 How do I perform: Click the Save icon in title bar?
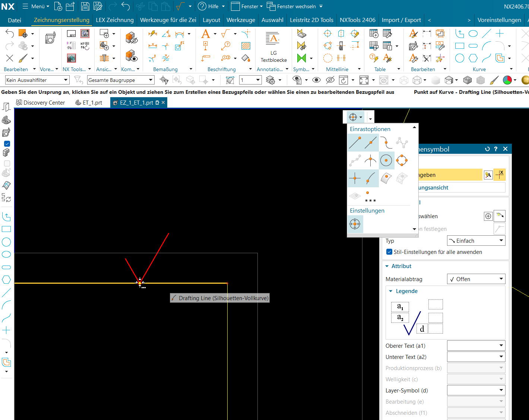coord(85,6)
